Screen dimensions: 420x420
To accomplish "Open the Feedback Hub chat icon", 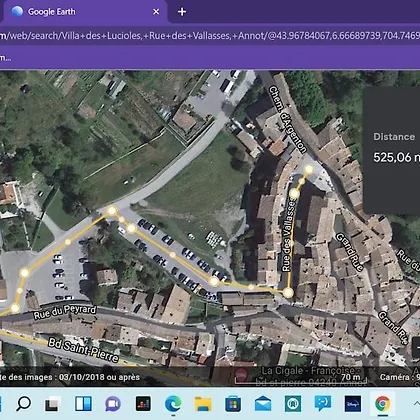I will (323, 403).
